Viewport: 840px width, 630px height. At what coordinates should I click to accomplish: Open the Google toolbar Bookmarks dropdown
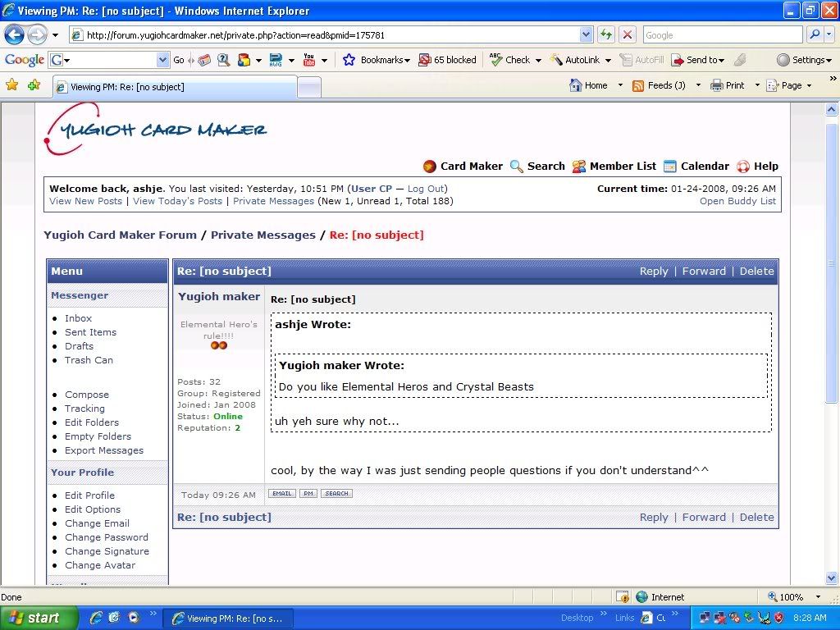click(377, 60)
